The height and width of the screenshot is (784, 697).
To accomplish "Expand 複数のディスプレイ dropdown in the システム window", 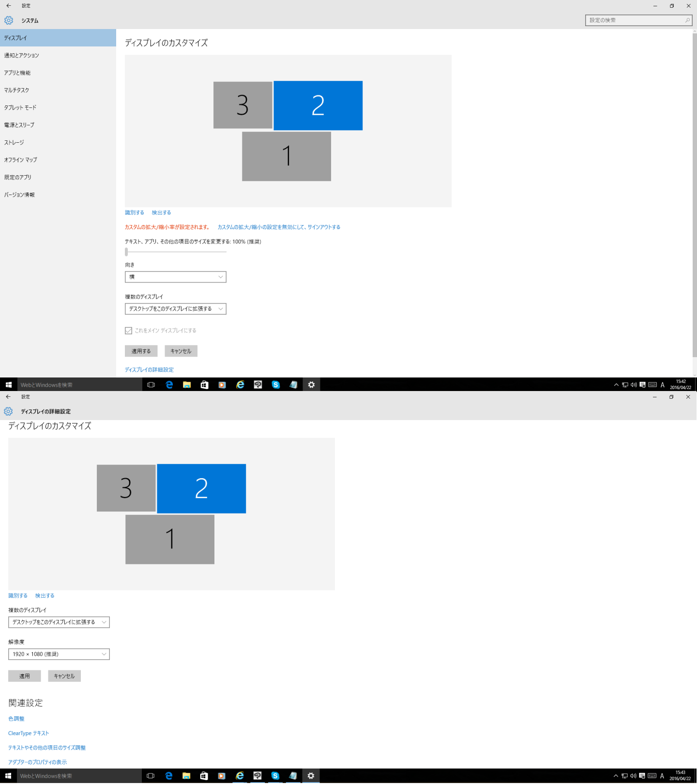I will (x=176, y=309).
